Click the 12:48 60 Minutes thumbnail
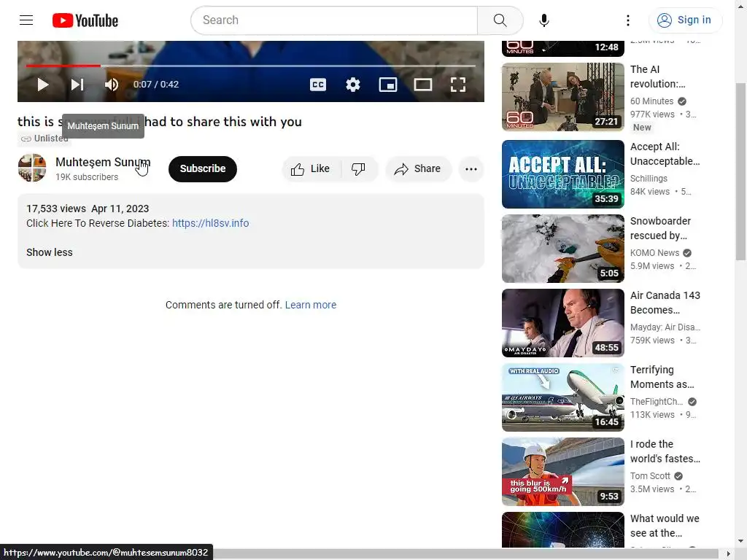The width and height of the screenshot is (747, 560). click(562, 49)
